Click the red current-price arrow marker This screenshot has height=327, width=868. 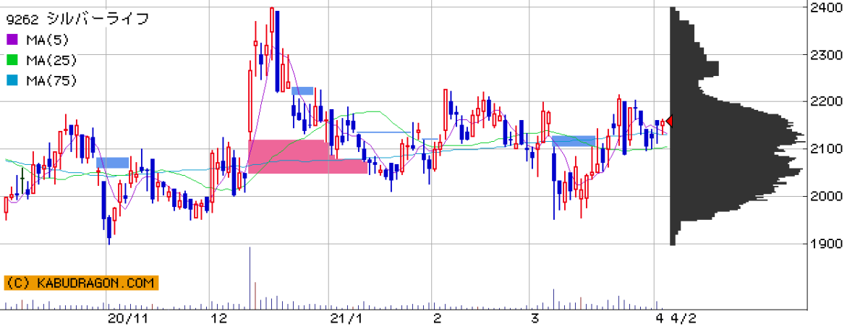tap(668, 121)
